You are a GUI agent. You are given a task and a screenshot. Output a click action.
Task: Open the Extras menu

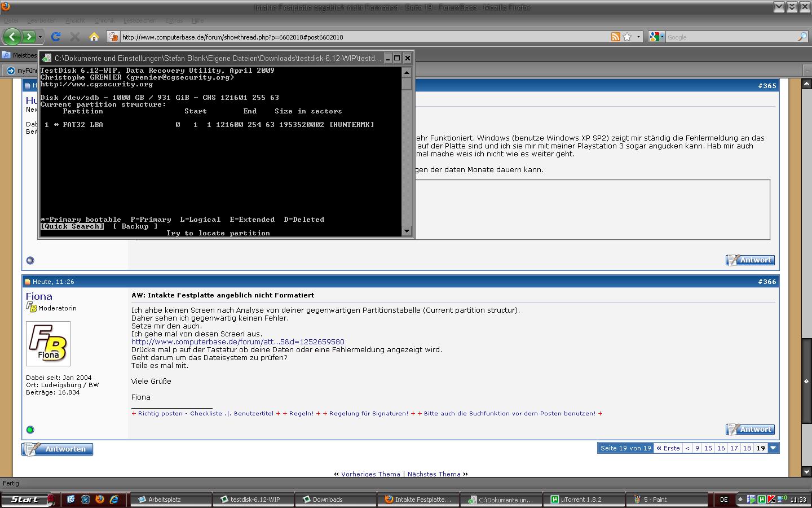click(174, 21)
